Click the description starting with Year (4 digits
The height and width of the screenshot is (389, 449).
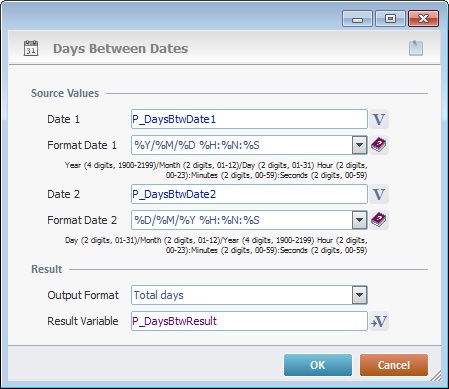(x=216, y=170)
